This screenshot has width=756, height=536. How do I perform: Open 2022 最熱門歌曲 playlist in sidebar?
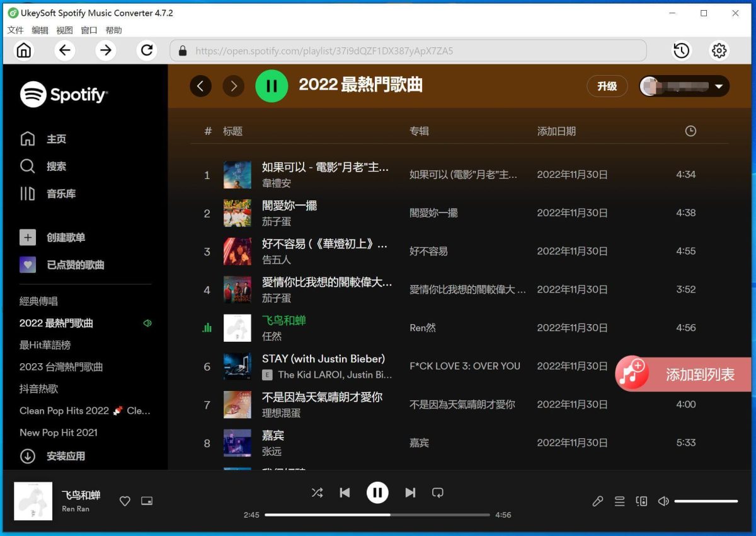[x=56, y=323]
